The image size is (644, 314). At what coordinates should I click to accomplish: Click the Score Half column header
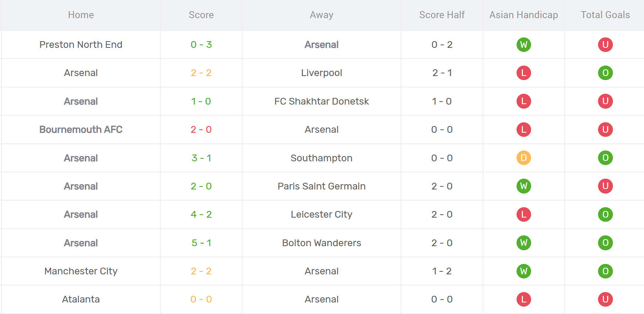pyautogui.click(x=442, y=15)
